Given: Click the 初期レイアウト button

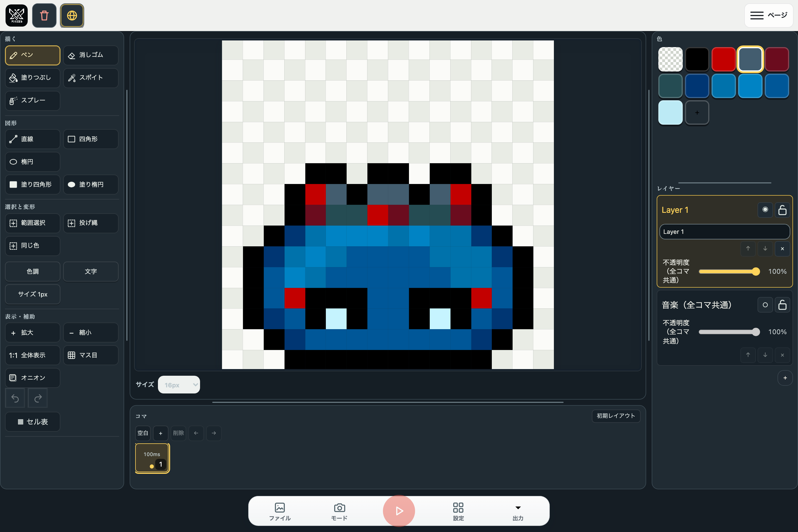Looking at the screenshot, I should click(x=616, y=416).
